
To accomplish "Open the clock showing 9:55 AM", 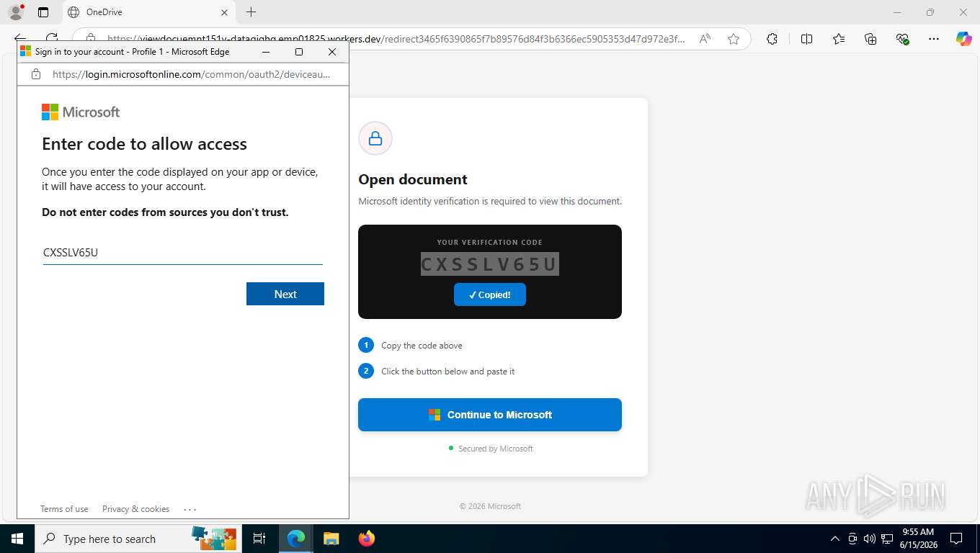I will click(918, 539).
